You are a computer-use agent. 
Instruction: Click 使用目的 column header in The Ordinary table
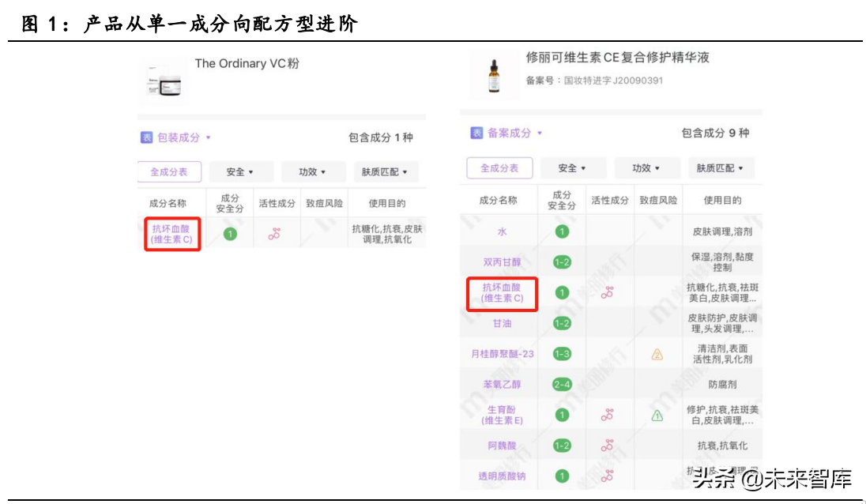click(387, 204)
